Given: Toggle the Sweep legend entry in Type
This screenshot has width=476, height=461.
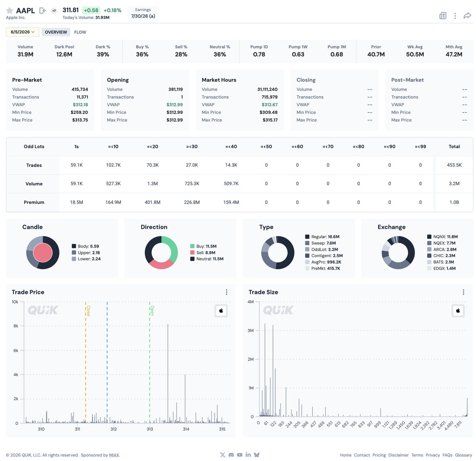Looking at the screenshot, I should click(x=321, y=243).
